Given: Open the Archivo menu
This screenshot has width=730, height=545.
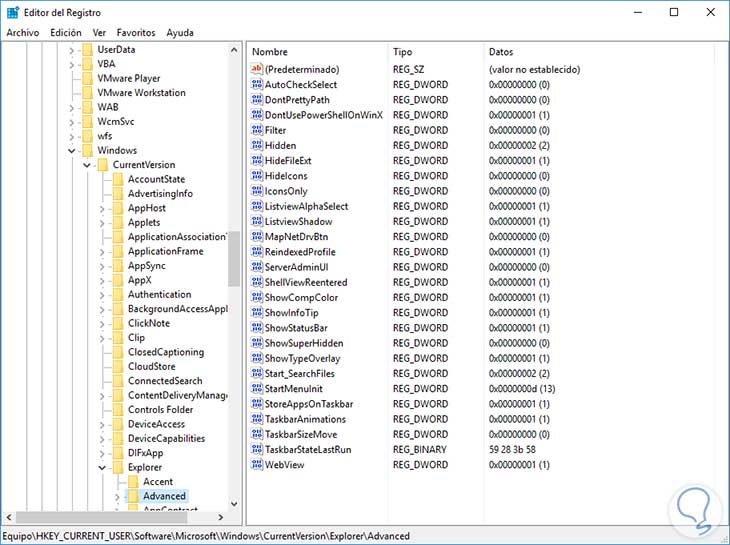Looking at the screenshot, I should tap(23, 33).
